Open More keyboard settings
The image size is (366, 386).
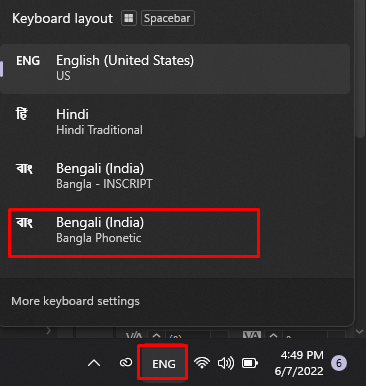click(75, 301)
